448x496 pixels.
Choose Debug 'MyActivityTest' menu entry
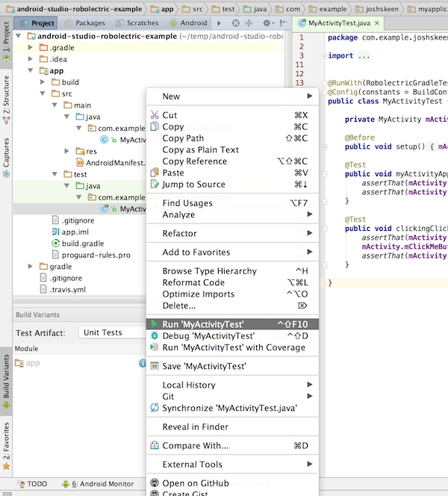point(232,336)
